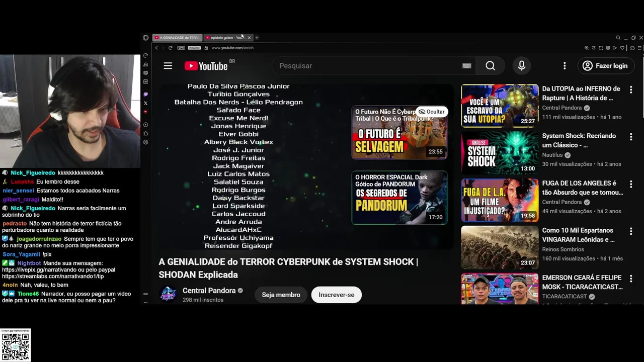
Task: Open the speedometer icon in browser sidebar
Action: [x=146, y=55]
